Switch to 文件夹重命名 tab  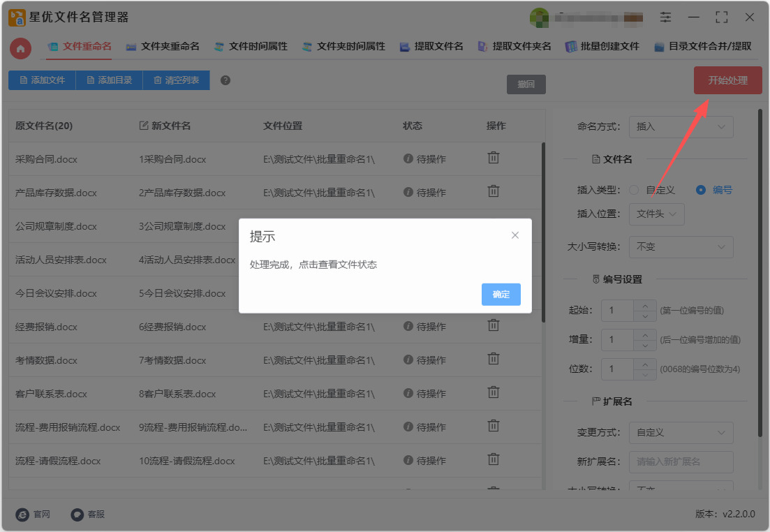click(163, 47)
